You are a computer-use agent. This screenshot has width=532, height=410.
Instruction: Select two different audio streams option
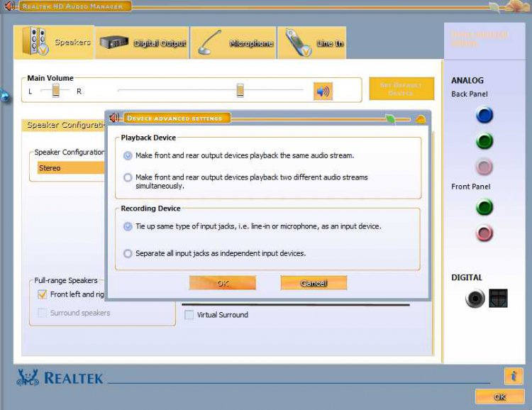128,177
